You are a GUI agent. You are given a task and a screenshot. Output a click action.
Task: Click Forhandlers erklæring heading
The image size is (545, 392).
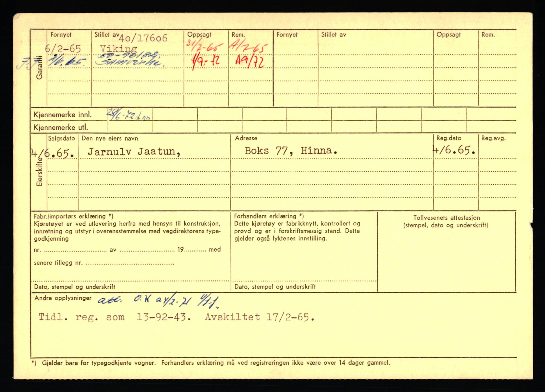tap(269, 216)
